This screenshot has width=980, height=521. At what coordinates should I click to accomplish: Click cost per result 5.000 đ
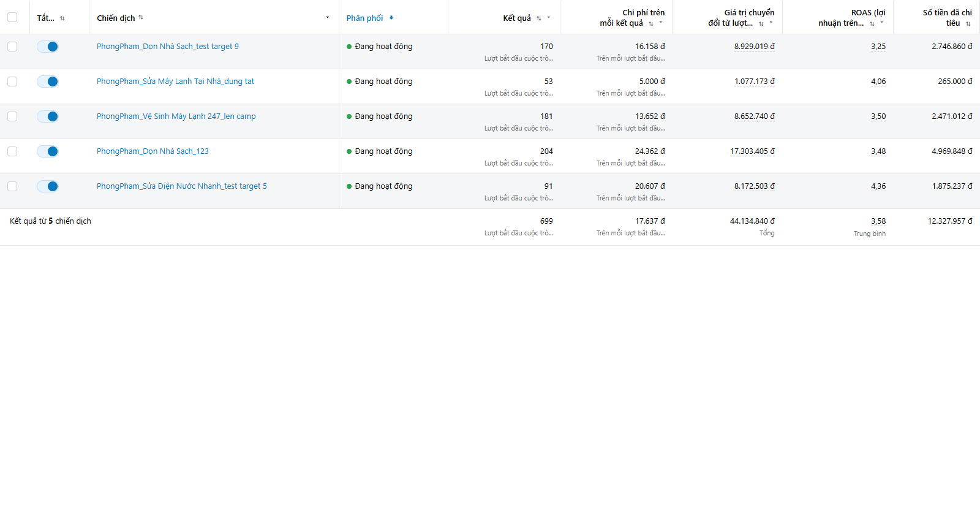(652, 82)
